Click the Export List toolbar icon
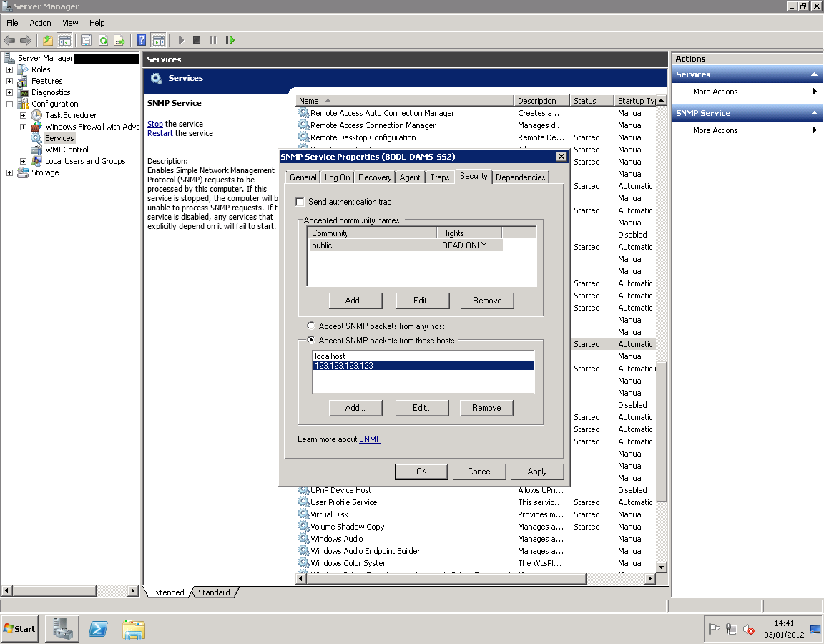 120,40
